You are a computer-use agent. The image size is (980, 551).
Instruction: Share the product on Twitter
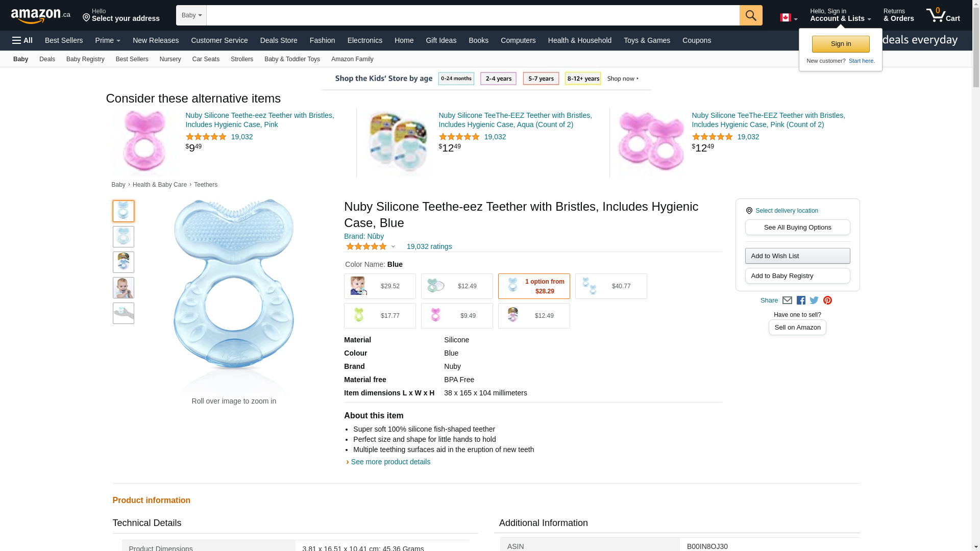click(814, 300)
